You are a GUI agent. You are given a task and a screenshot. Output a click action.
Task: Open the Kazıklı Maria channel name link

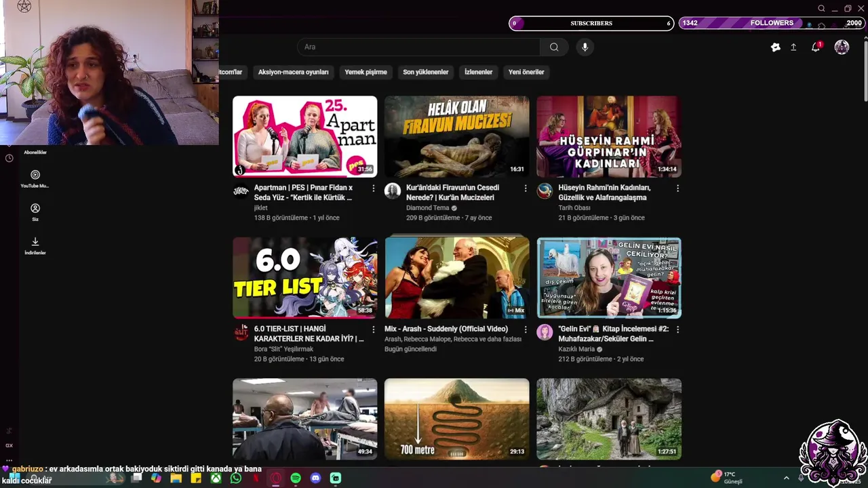[x=576, y=349]
